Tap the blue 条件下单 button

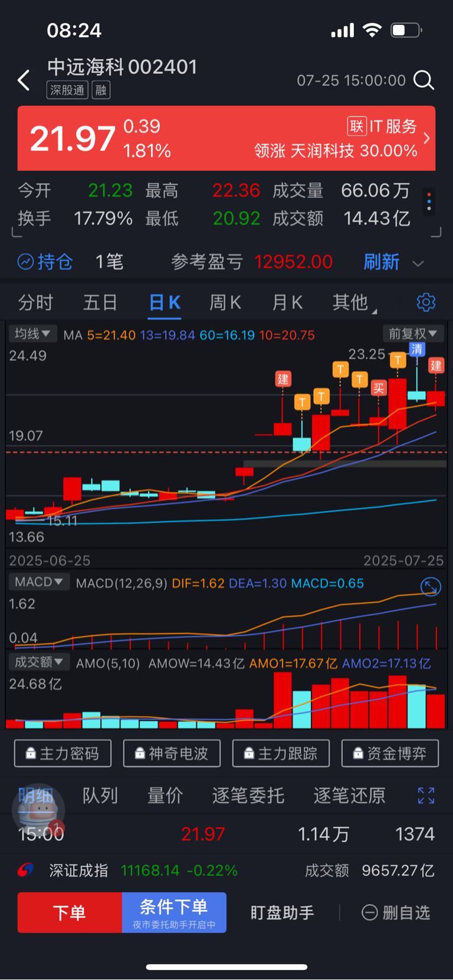pyautogui.click(x=174, y=912)
